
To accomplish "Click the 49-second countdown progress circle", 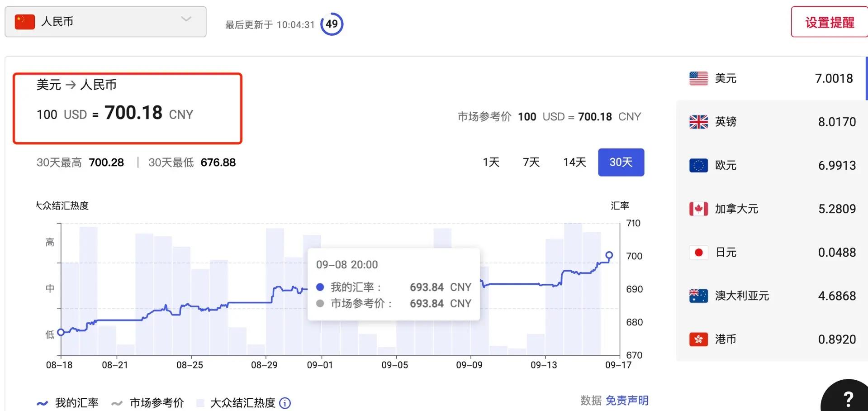I will tap(332, 24).
